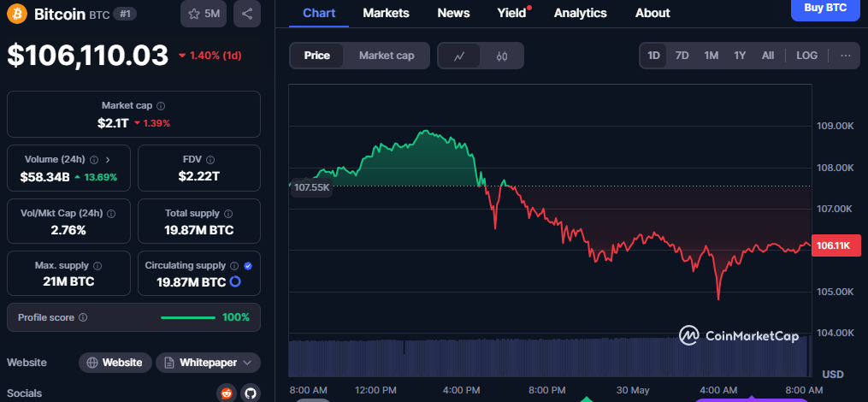Show Max. supply info icon
Screen dimensions: 868x402
[x=97, y=266]
